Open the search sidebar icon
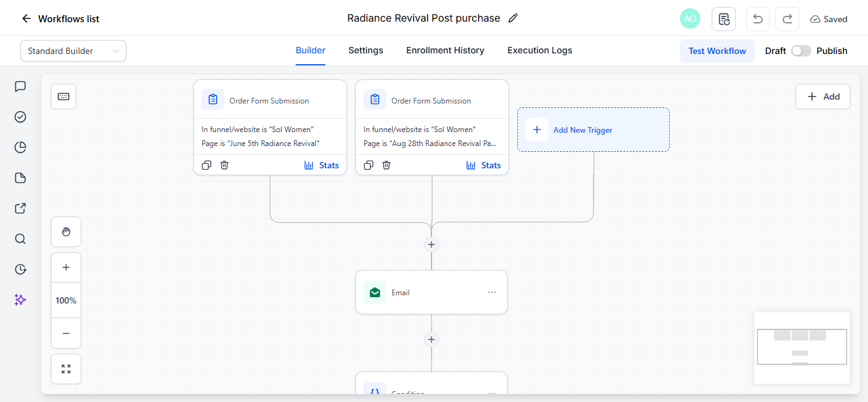The image size is (868, 402). coord(20,239)
